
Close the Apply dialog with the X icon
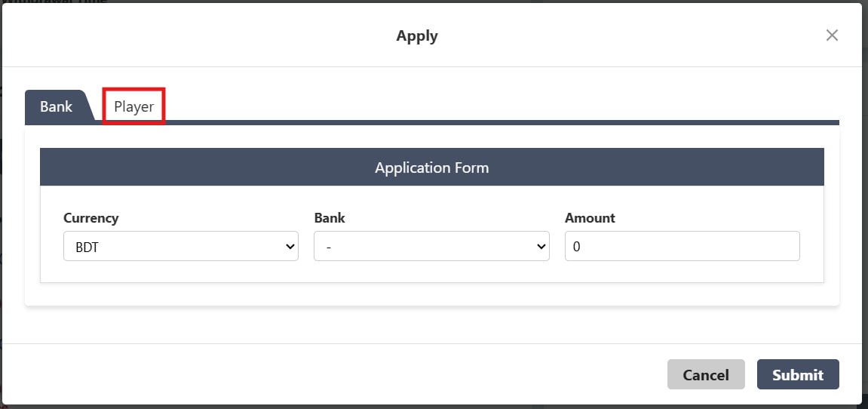(832, 35)
